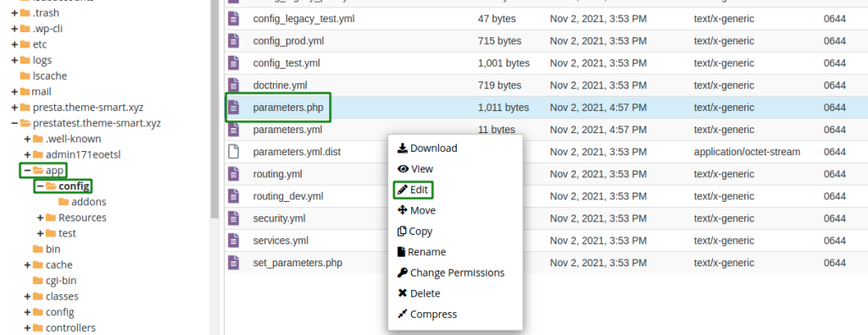Select the config_prod.yml file row
Screen dimensions: 868x335
[546, 41]
